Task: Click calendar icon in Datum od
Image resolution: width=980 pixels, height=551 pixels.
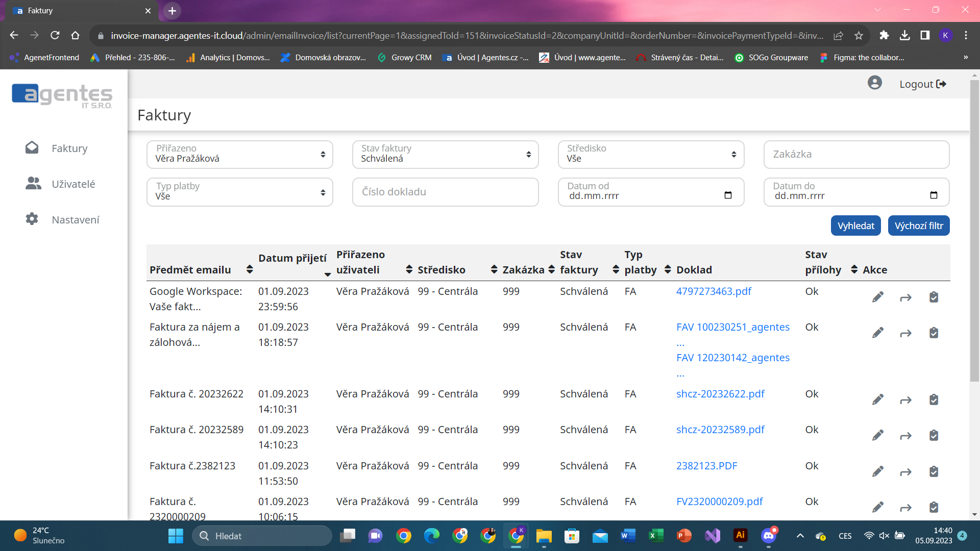Action: [728, 195]
